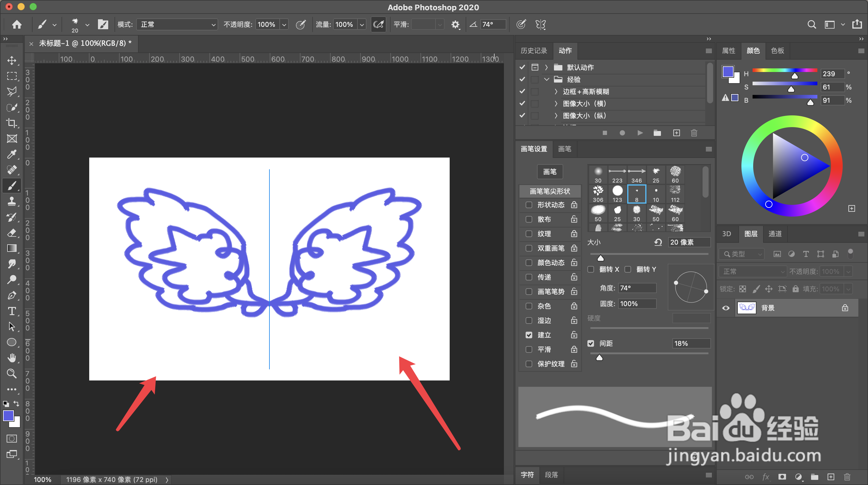Select the Polygonal Lasso tool
Image resolution: width=868 pixels, height=485 pixels.
[x=12, y=92]
